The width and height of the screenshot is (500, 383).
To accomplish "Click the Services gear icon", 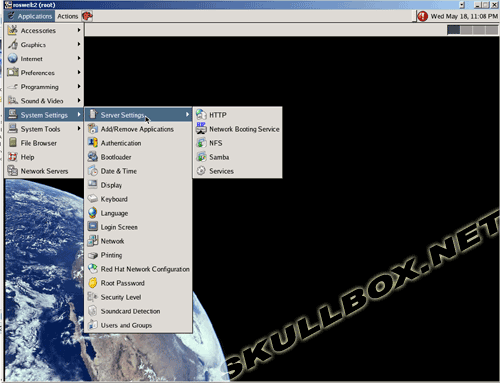I will [x=201, y=171].
